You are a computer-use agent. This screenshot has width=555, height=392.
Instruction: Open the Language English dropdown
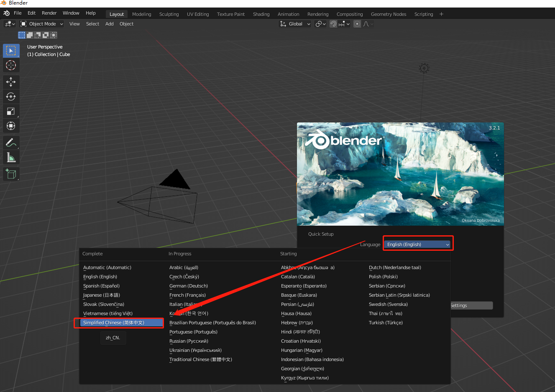tap(417, 244)
